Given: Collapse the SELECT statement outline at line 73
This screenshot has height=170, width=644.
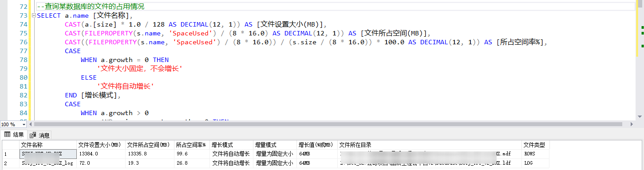Looking at the screenshot, I should [x=34, y=15].
